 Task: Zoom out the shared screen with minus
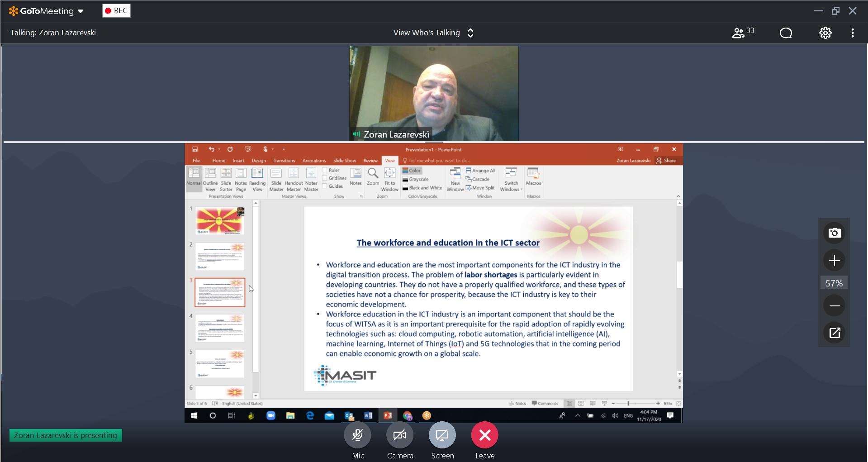pyautogui.click(x=834, y=306)
